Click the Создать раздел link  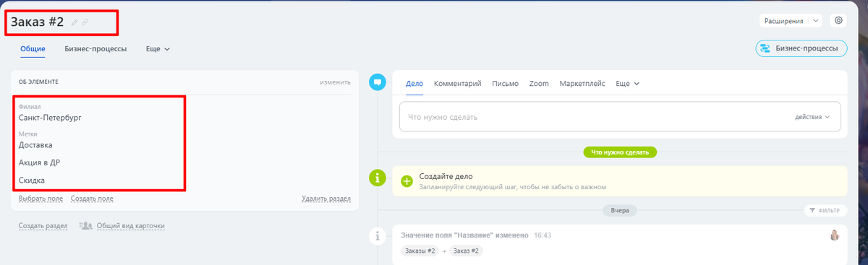[x=43, y=226]
